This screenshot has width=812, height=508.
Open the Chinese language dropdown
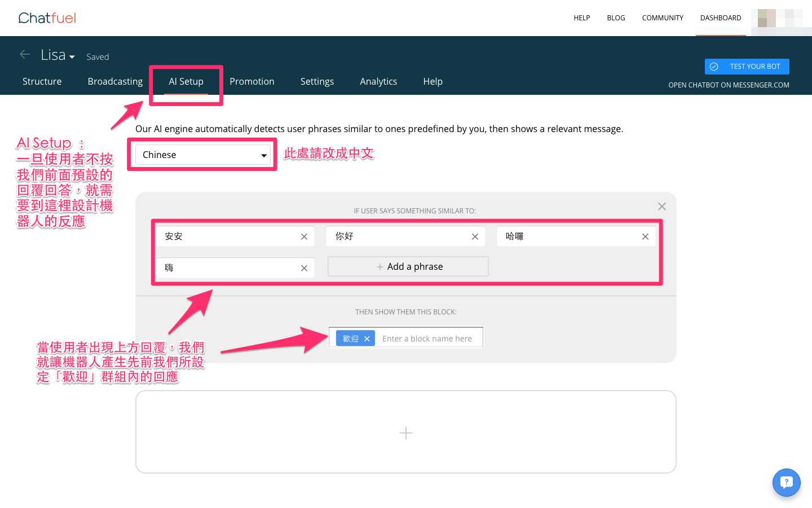click(x=203, y=155)
